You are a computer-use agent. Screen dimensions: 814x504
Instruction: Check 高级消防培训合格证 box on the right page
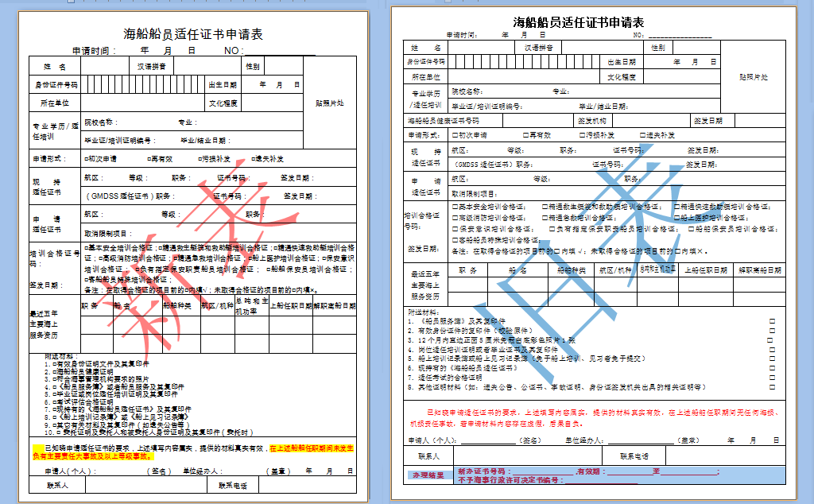pos(455,218)
